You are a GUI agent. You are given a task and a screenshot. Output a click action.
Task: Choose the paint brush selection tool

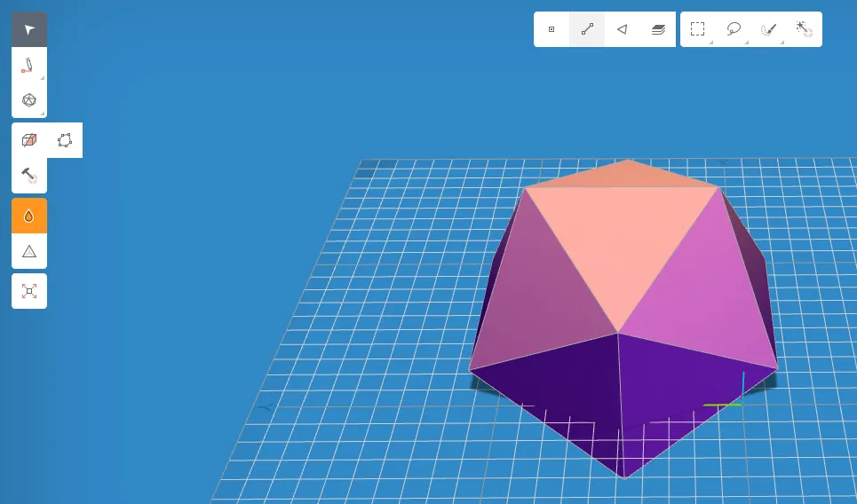(x=768, y=29)
